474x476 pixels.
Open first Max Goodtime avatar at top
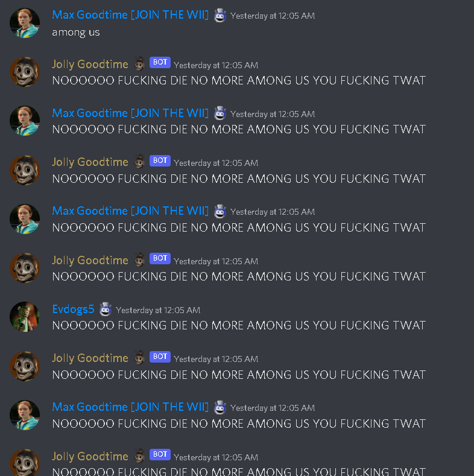[25, 23]
